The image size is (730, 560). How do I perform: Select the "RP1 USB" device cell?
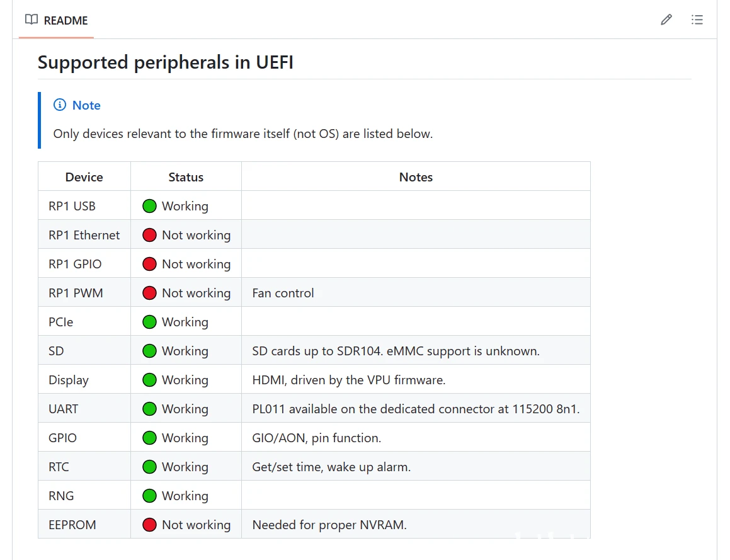(84, 206)
